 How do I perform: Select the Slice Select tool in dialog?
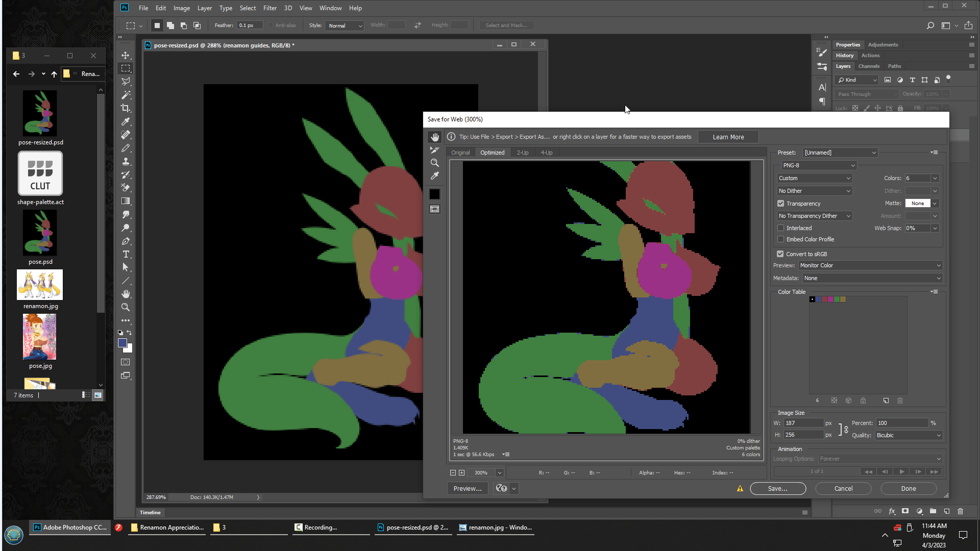coord(434,150)
